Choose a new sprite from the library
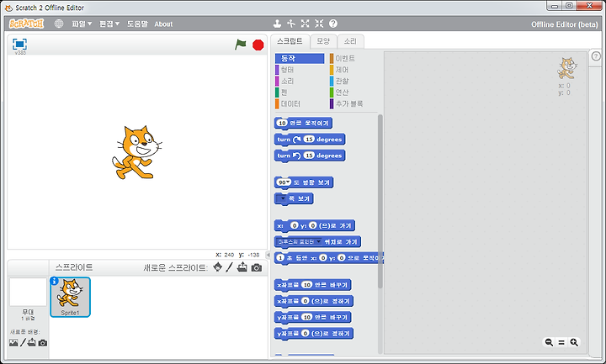Screen dimensions: 606x364 pyautogui.click(x=218, y=266)
